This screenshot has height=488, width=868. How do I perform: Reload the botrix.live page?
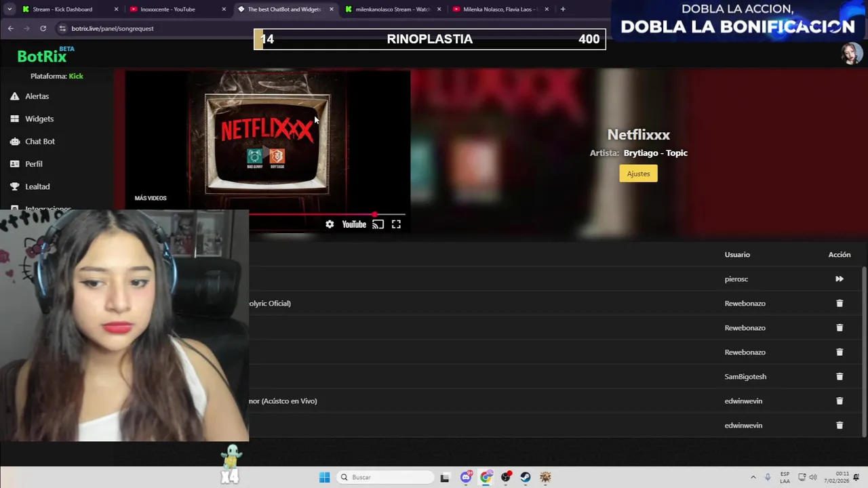point(43,28)
